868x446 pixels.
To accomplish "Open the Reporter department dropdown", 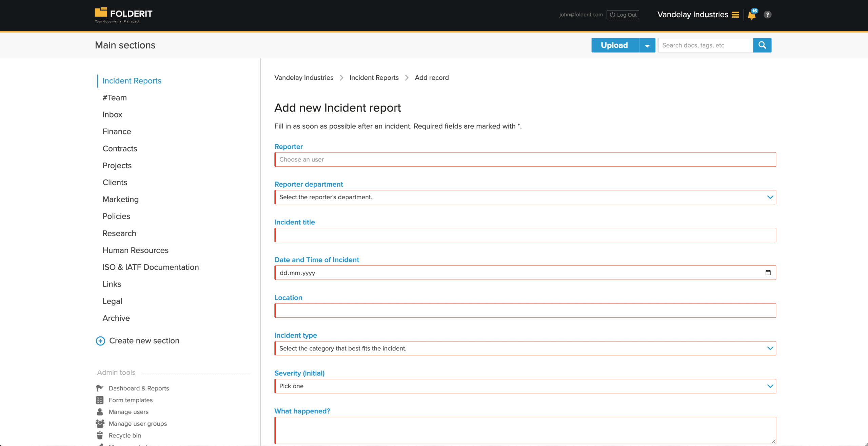I will tap(525, 197).
